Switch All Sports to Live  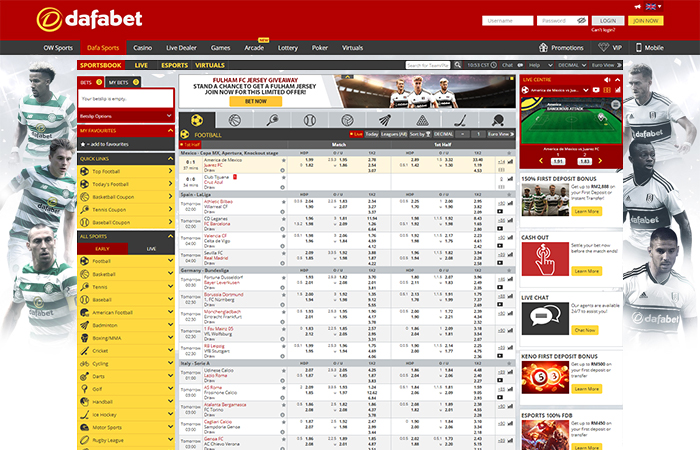tap(151, 249)
